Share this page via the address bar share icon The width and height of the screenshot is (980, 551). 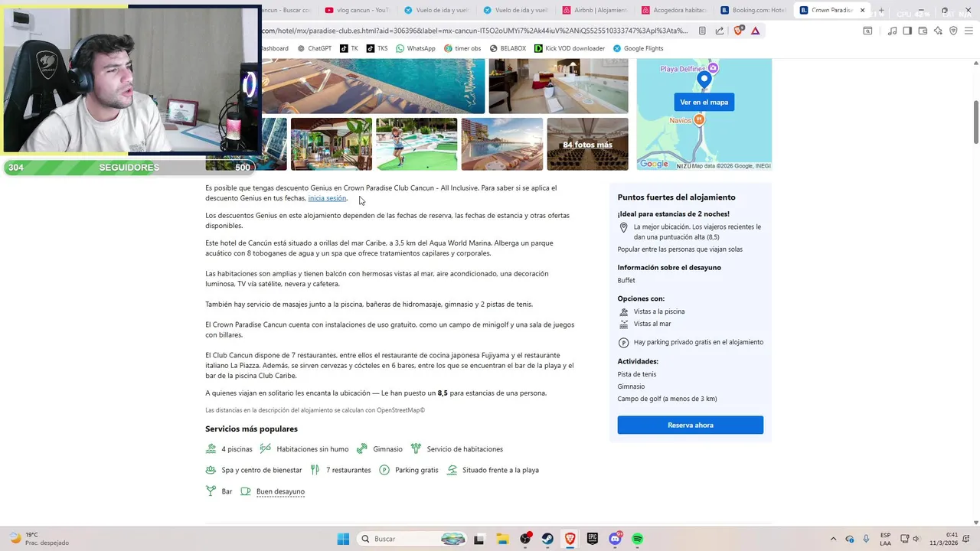(720, 31)
